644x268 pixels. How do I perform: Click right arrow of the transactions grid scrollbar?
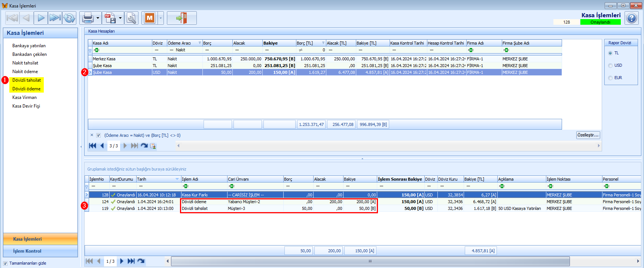point(638,261)
